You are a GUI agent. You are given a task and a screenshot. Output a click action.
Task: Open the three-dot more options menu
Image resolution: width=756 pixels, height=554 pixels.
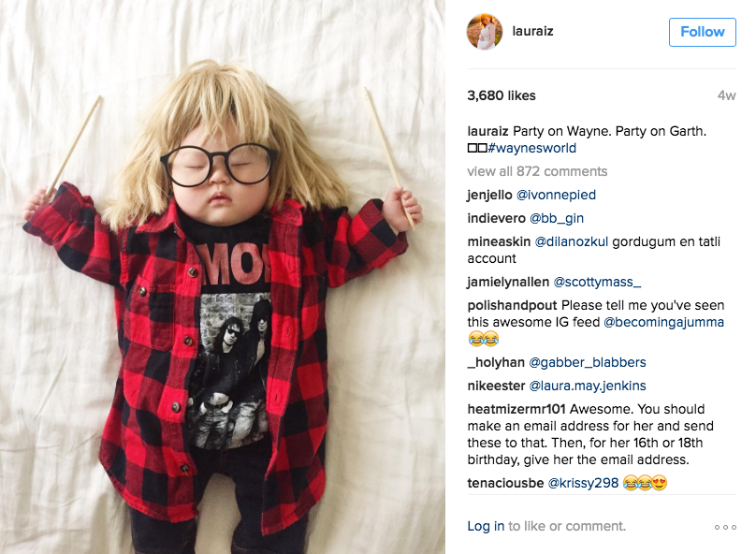tap(725, 527)
